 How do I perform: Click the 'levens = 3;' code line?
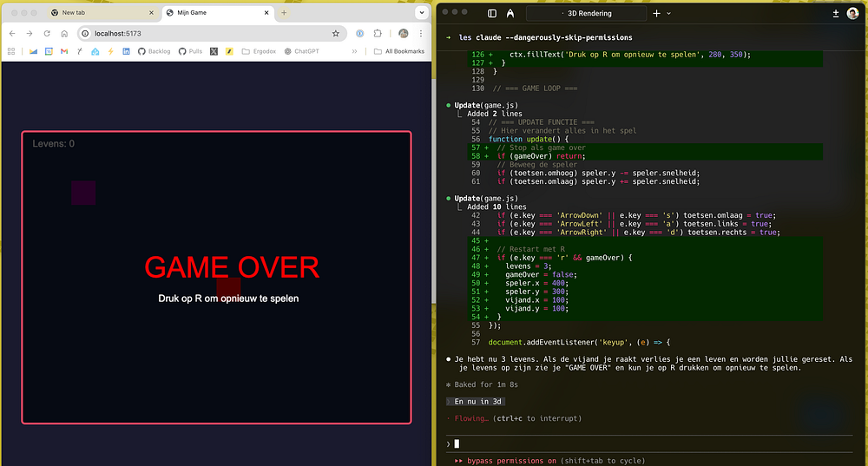528,266
